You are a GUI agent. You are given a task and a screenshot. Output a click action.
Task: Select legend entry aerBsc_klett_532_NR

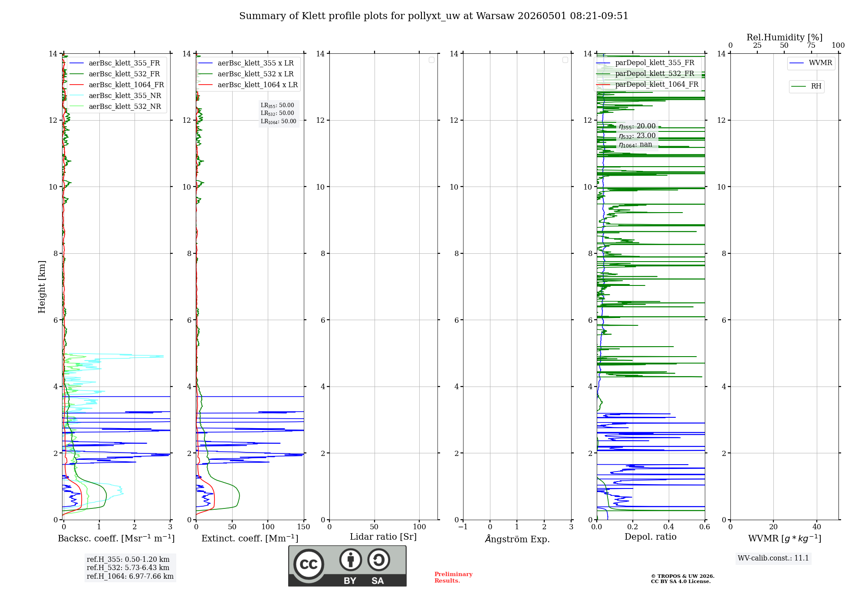pyautogui.click(x=125, y=107)
